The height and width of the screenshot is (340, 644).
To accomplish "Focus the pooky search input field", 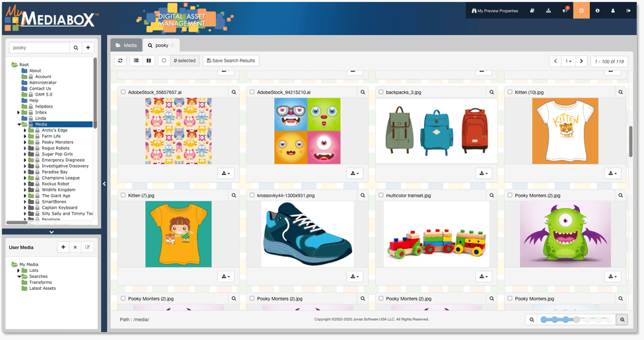I will (39, 48).
